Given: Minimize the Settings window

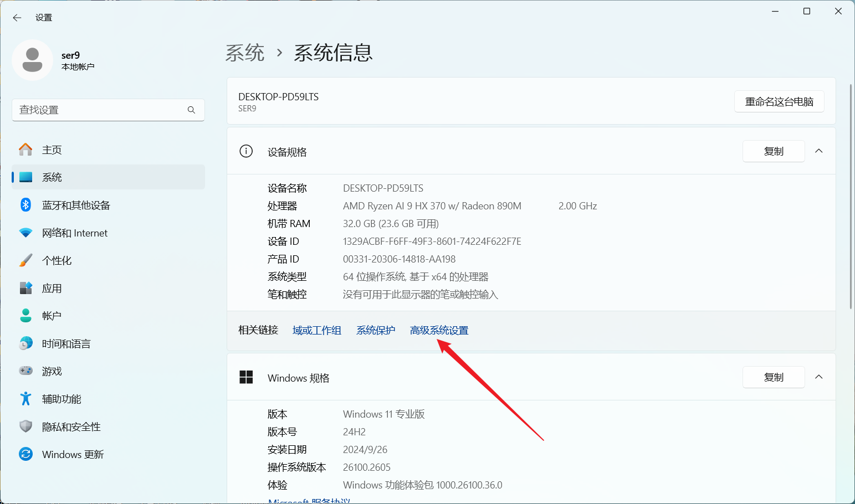Looking at the screenshot, I should 775,11.
